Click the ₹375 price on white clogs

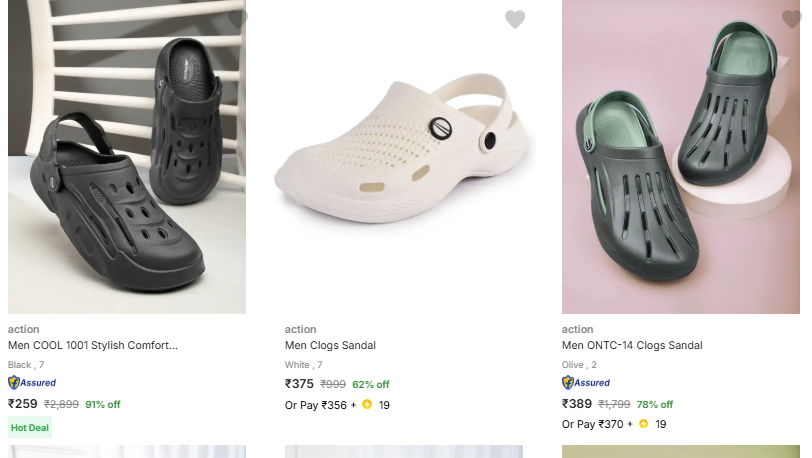[299, 384]
